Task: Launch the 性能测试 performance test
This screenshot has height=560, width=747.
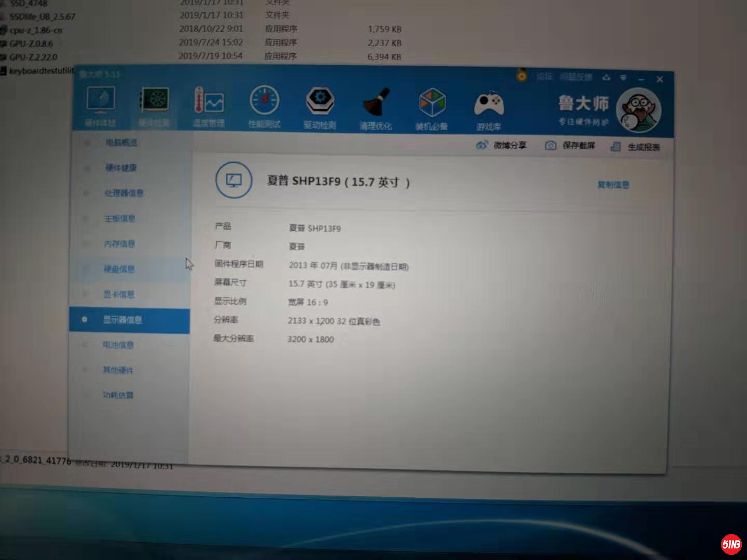Action: 265,106
